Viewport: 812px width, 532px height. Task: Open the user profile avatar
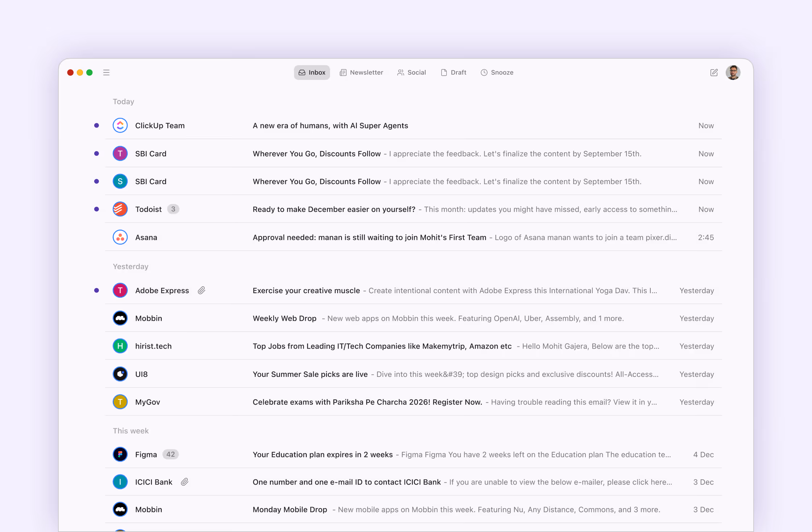pos(733,72)
